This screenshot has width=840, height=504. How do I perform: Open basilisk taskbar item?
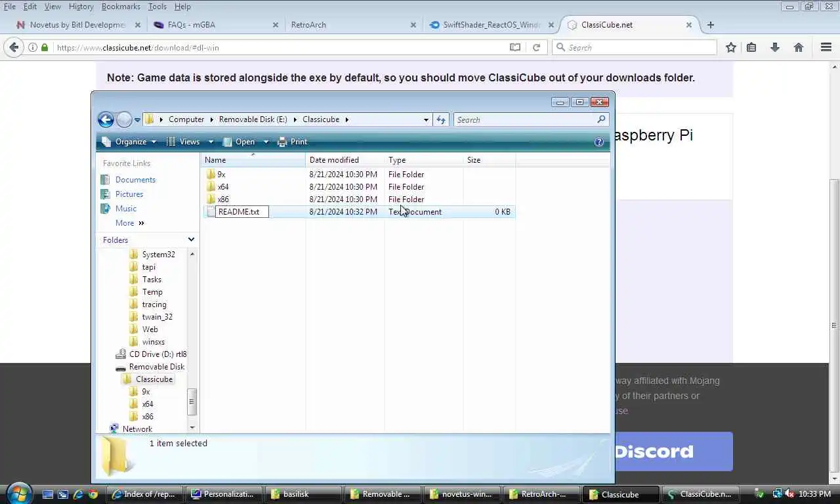click(x=304, y=494)
